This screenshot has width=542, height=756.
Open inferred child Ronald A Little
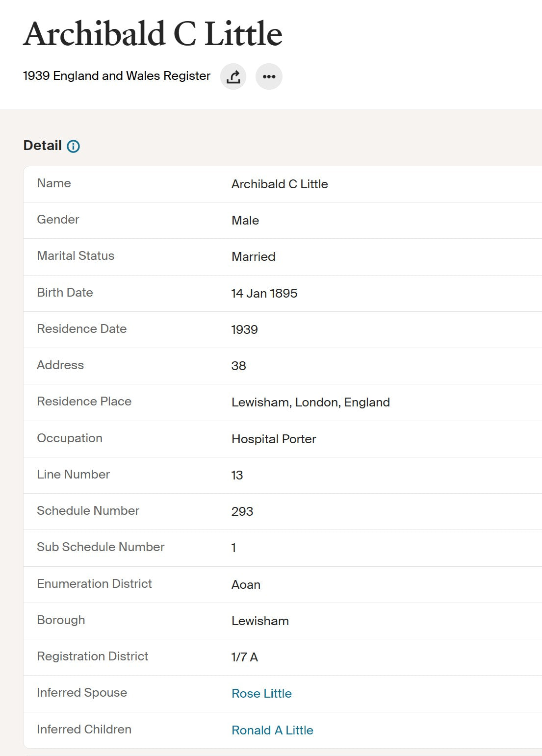[x=272, y=730]
